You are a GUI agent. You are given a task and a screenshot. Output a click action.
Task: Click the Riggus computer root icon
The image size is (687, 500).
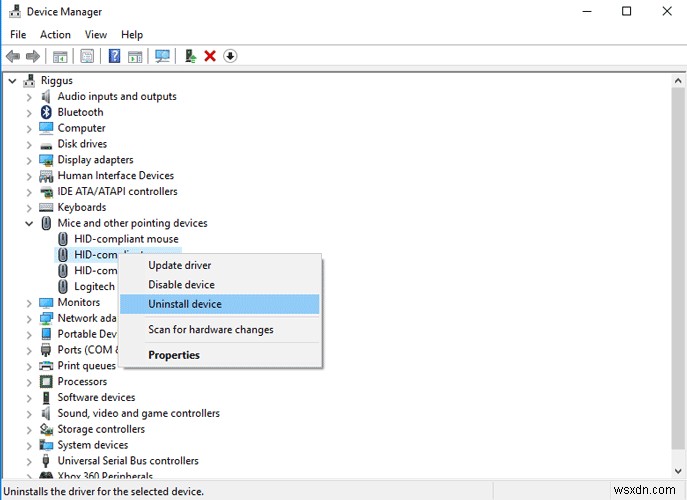[x=29, y=81]
